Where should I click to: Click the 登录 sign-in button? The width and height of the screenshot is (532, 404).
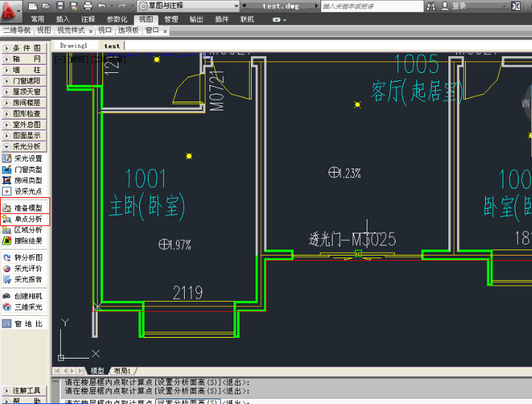[458, 6]
